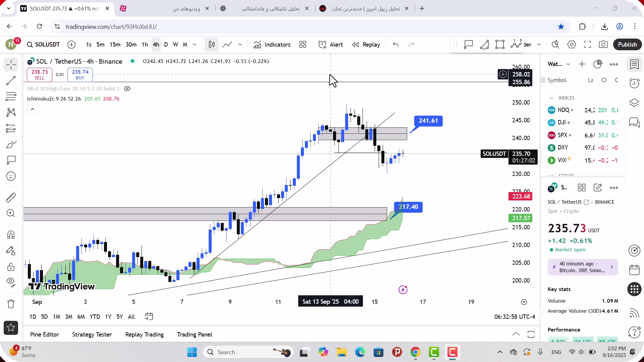Select the 1h timeframe
This screenshot has height=362, width=644.
click(145, 45)
